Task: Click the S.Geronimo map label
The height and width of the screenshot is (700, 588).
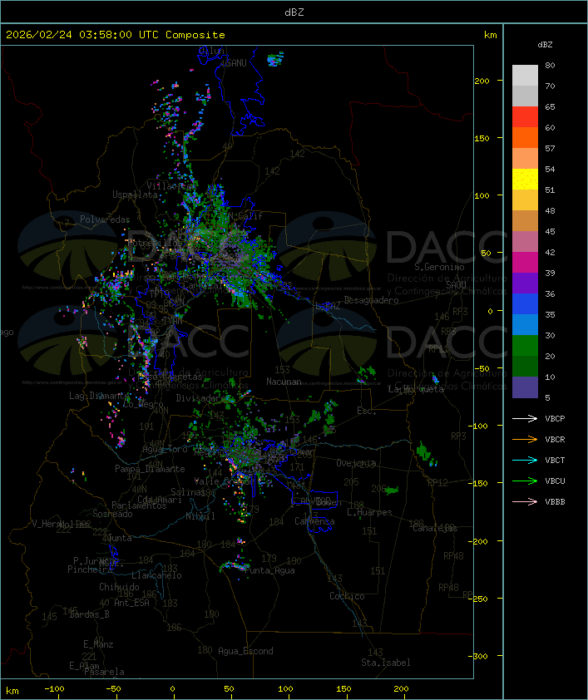Action: [x=439, y=267]
